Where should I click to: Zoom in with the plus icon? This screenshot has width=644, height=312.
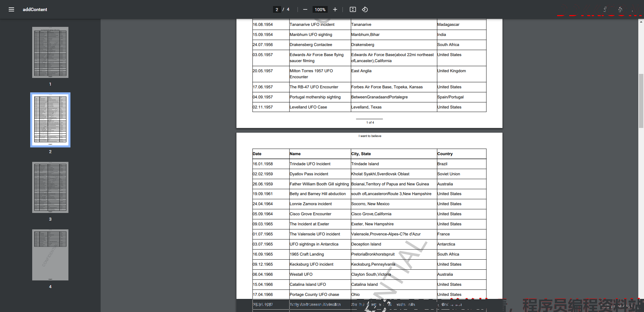(335, 9)
